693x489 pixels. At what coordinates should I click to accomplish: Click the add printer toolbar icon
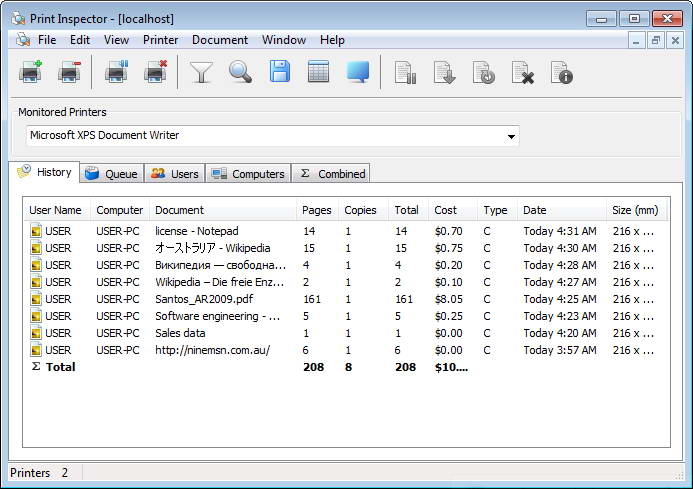point(30,72)
